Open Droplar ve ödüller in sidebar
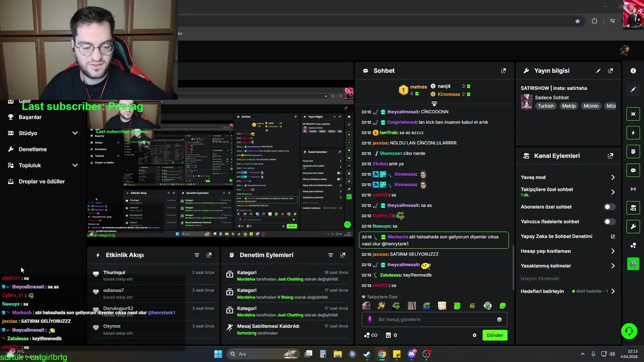The width and height of the screenshot is (644, 362). click(x=42, y=182)
